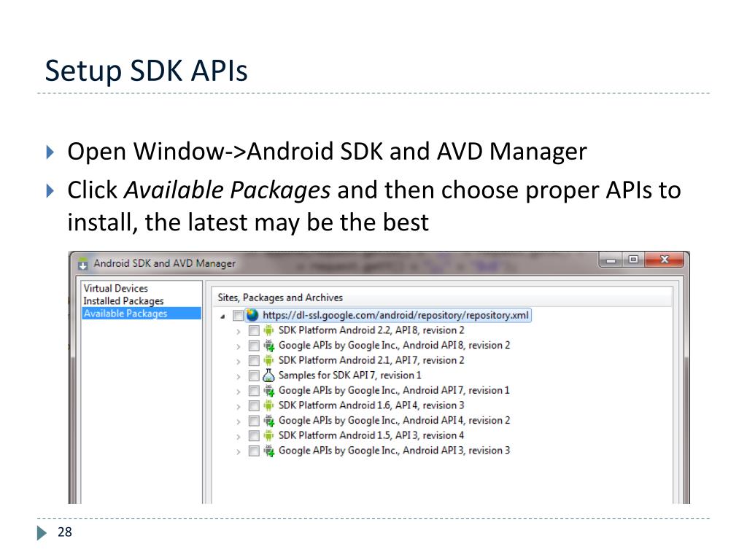Minimize the Android SDK and AVD Manager window
This screenshot has width=747, height=560.
[611, 260]
